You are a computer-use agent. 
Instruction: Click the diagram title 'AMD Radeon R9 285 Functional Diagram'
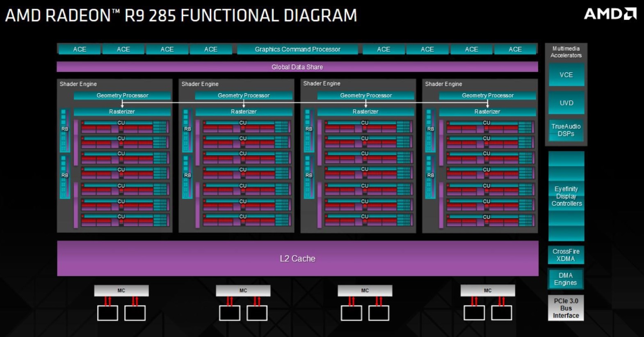[181, 15]
